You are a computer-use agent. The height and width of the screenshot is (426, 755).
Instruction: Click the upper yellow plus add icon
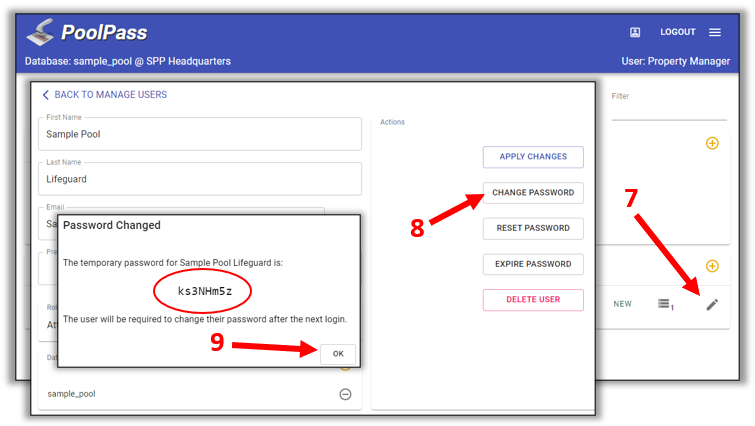pyautogui.click(x=712, y=143)
